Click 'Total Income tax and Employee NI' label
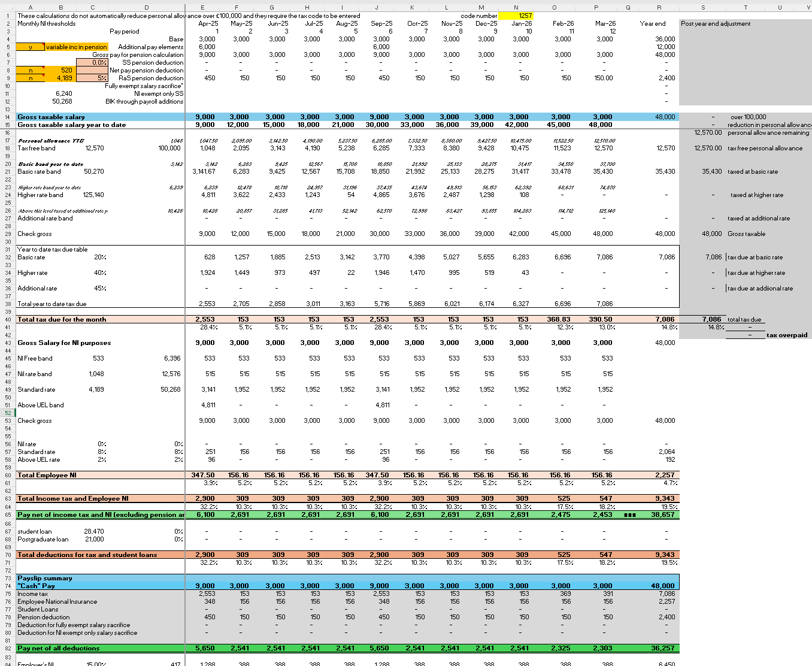The width and height of the screenshot is (812, 666). tap(72, 498)
